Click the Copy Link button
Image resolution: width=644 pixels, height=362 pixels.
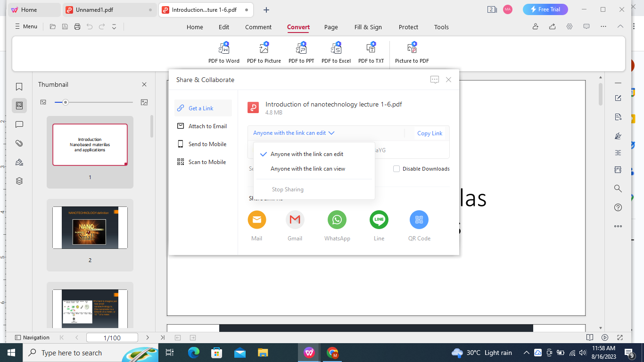429,133
